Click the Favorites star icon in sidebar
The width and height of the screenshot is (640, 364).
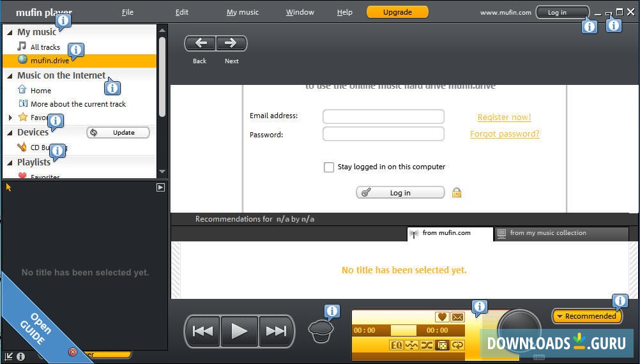(23, 117)
